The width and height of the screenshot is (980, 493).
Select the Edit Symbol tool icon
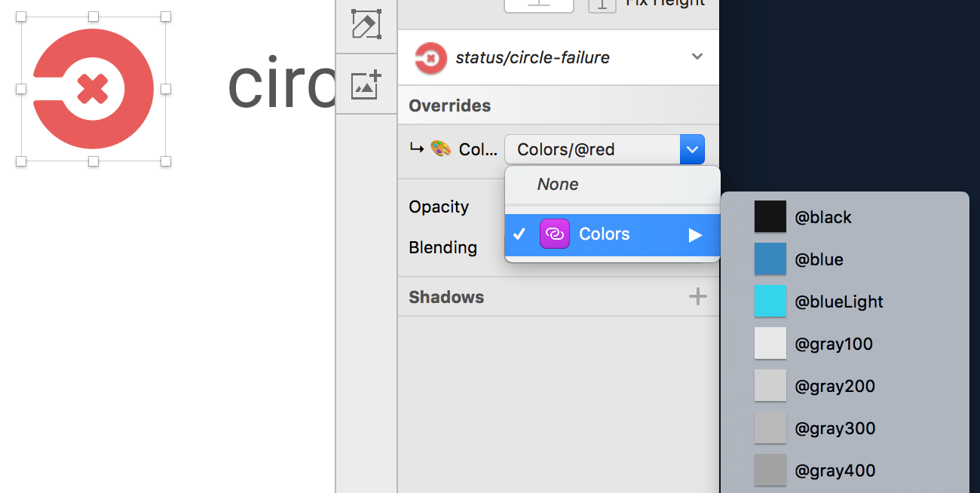pyautogui.click(x=366, y=24)
